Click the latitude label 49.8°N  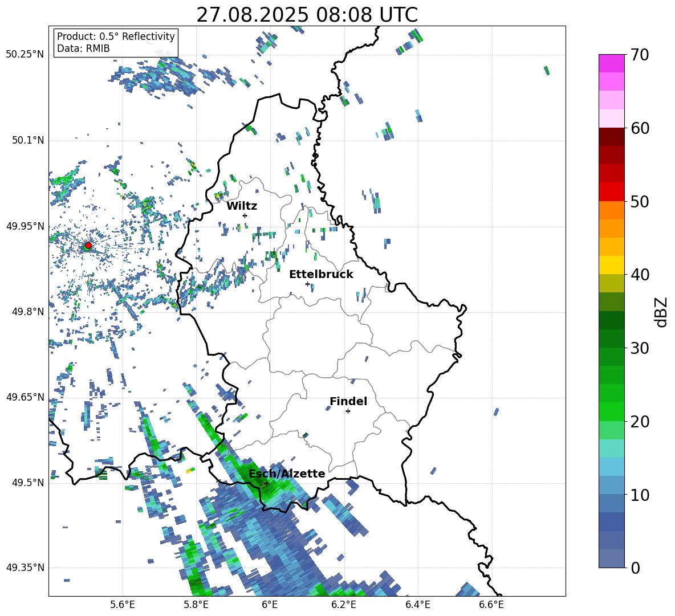(x=28, y=312)
